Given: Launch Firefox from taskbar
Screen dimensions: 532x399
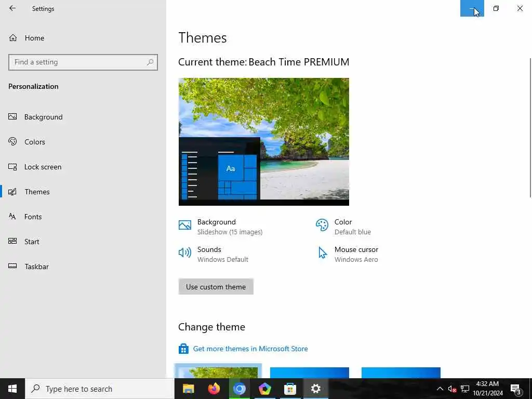Looking at the screenshot, I should coord(214,389).
